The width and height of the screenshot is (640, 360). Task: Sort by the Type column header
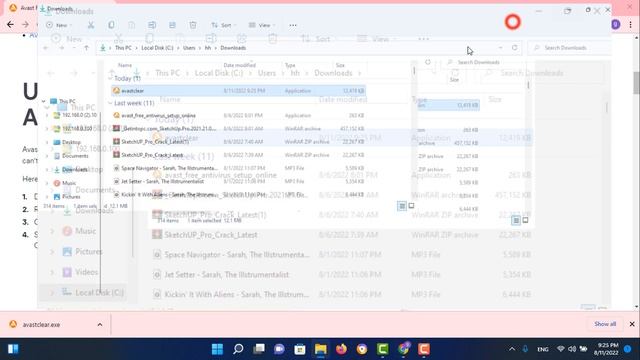point(290,65)
